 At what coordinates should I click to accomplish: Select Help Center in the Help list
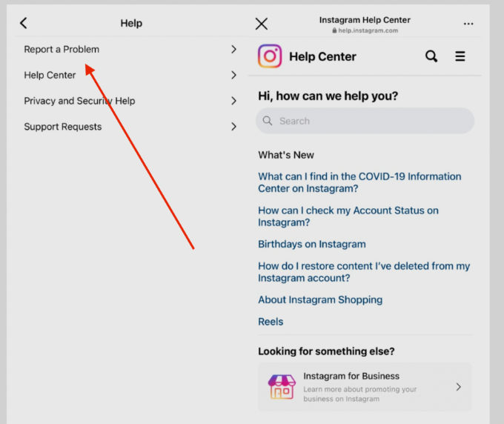130,75
